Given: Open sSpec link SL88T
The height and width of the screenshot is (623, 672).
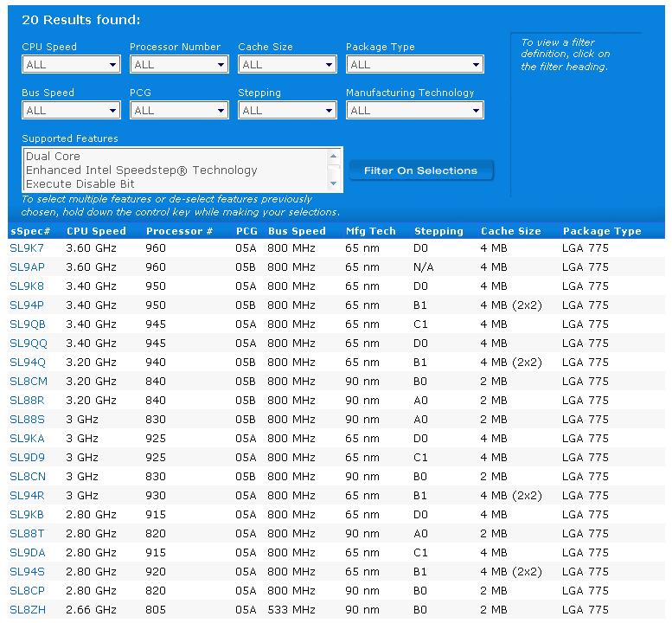Looking at the screenshot, I should (x=27, y=534).
